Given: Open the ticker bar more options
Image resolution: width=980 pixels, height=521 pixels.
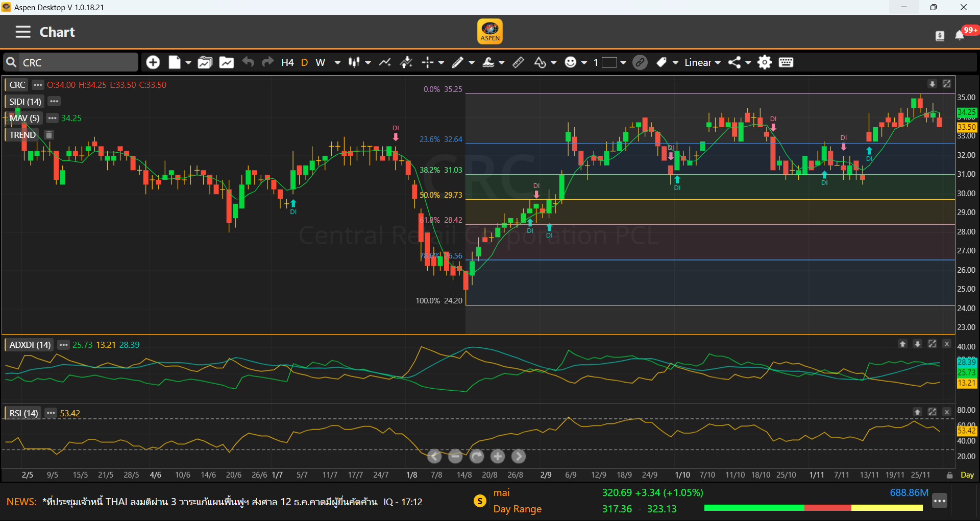Looking at the screenshot, I should [x=940, y=501].
